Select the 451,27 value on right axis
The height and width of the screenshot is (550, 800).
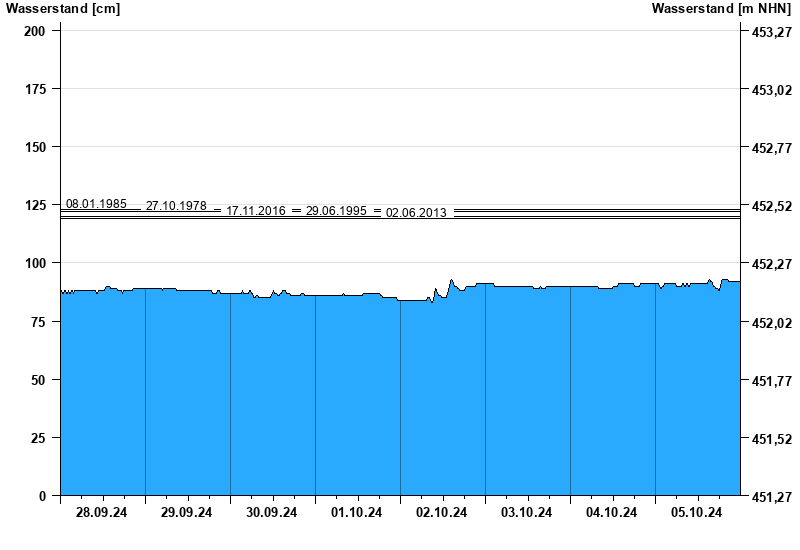point(767,496)
